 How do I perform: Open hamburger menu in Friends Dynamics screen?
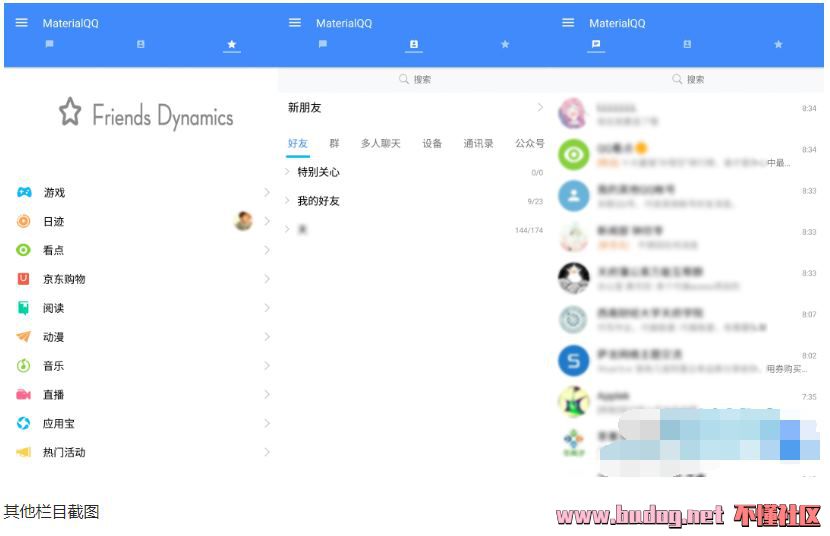pyautogui.click(x=22, y=23)
